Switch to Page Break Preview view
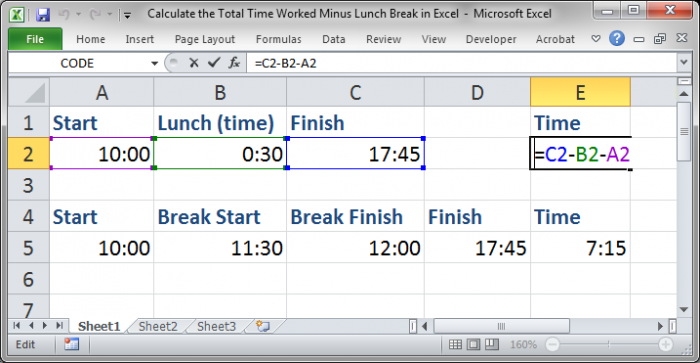700x363 pixels. pyautogui.click(x=492, y=344)
